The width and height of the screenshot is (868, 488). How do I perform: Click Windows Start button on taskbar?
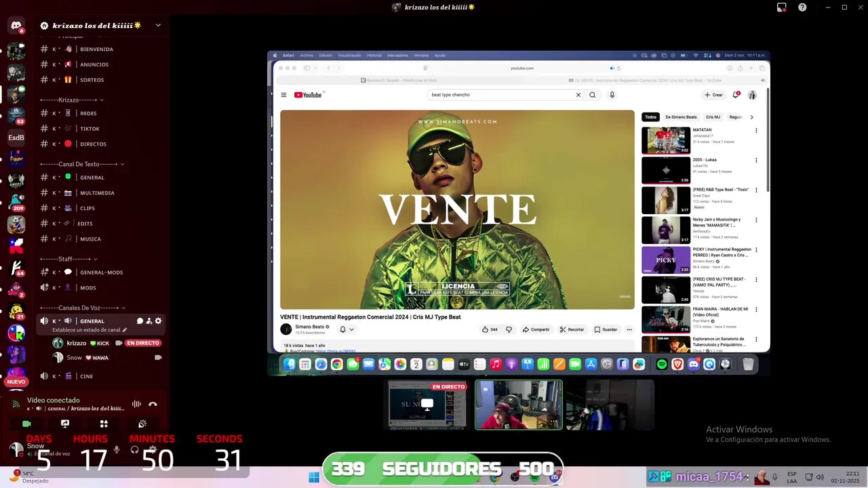[314, 477]
